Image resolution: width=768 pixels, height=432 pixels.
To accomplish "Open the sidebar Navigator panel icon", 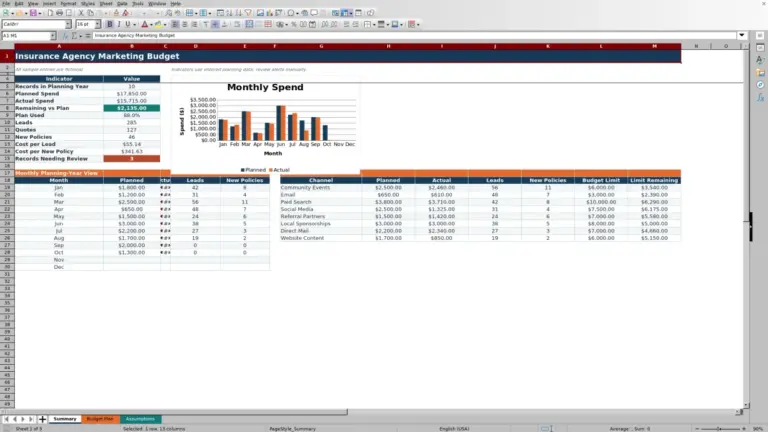I will click(x=760, y=85).
